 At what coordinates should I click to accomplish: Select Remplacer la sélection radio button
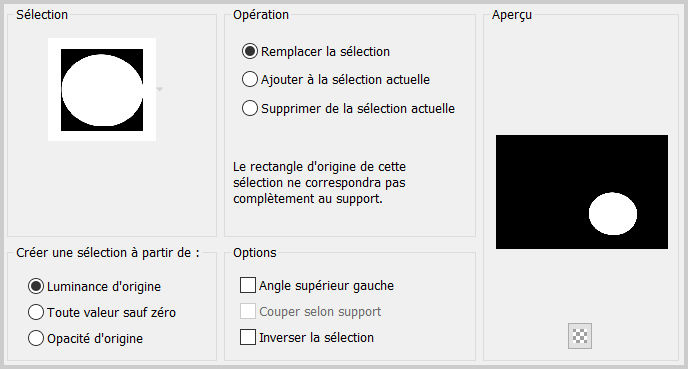(x=250, y=51)
